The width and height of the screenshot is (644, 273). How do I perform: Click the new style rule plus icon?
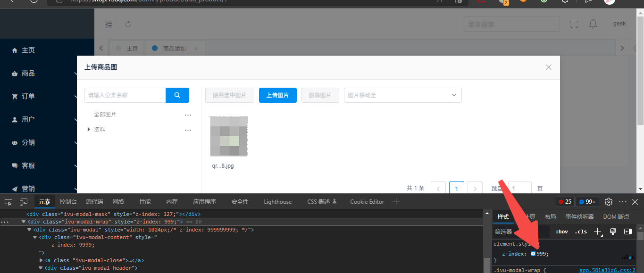(x=598, y=232)
